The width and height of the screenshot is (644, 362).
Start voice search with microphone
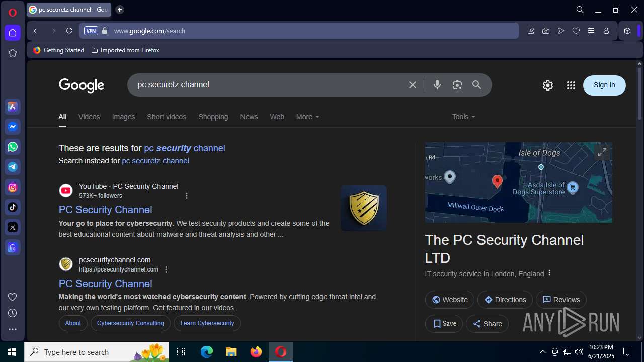437,85
